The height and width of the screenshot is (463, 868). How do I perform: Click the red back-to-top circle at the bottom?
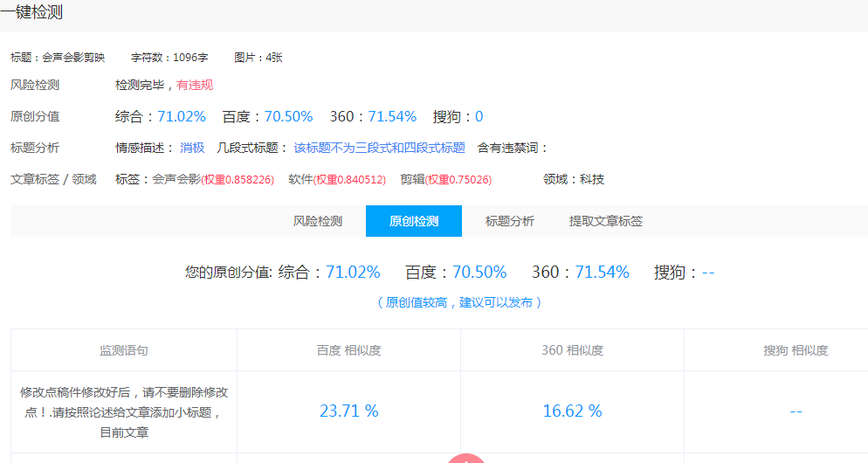(466, 458)
